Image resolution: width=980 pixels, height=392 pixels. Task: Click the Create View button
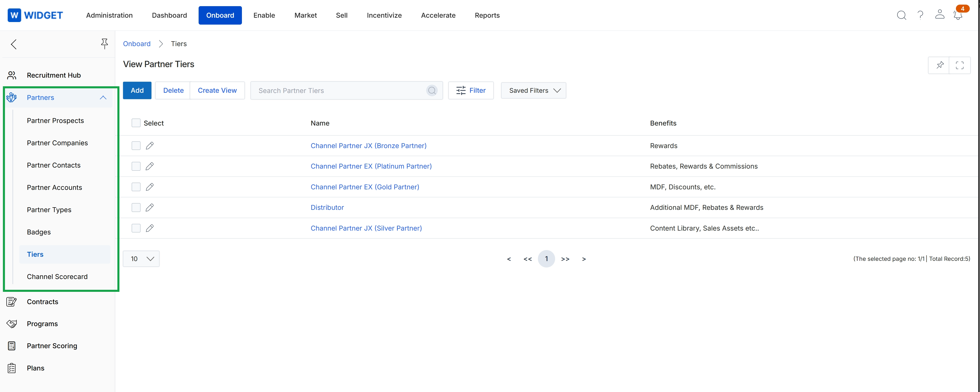[217, 90]
